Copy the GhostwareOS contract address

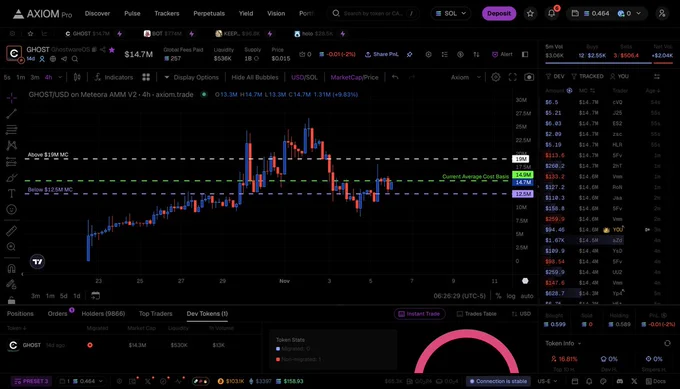pos(95,50)
